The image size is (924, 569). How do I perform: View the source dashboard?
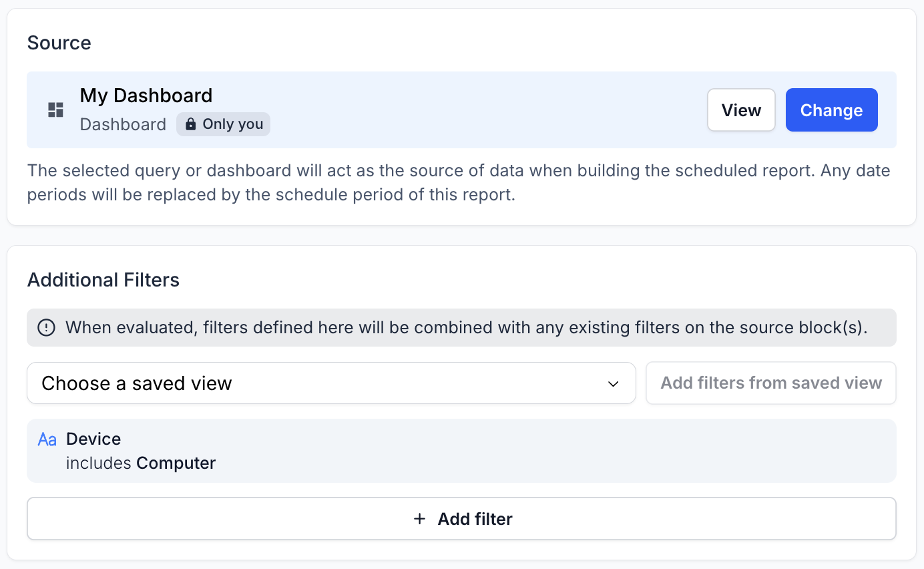(741, 110)
